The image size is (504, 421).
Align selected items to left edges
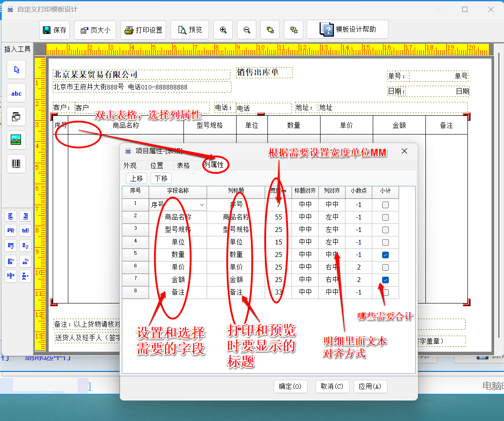tap(11, 217)
